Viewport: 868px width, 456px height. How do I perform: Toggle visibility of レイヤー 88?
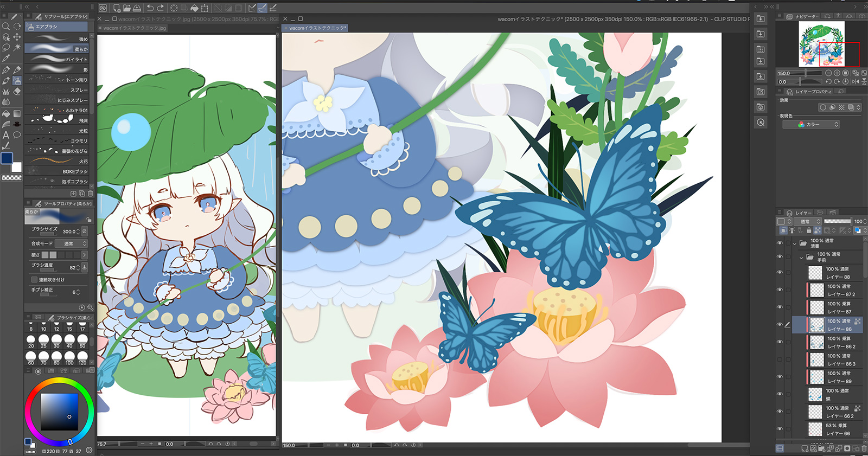780,272
